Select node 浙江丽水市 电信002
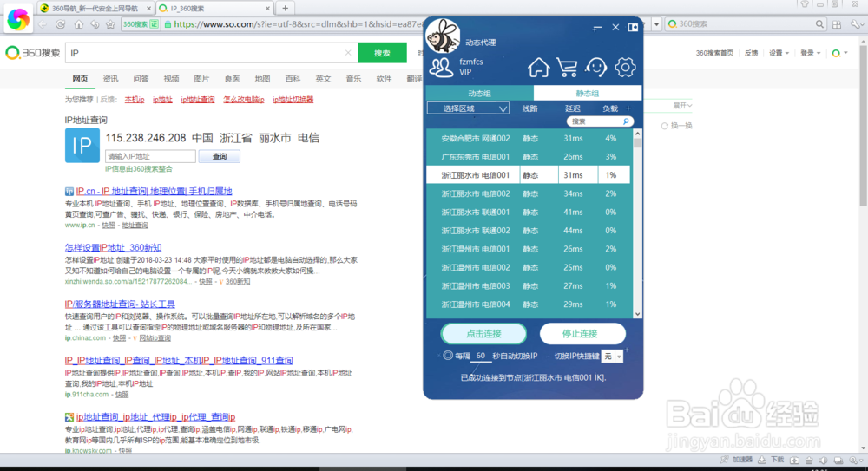 [x=528, y=193]
